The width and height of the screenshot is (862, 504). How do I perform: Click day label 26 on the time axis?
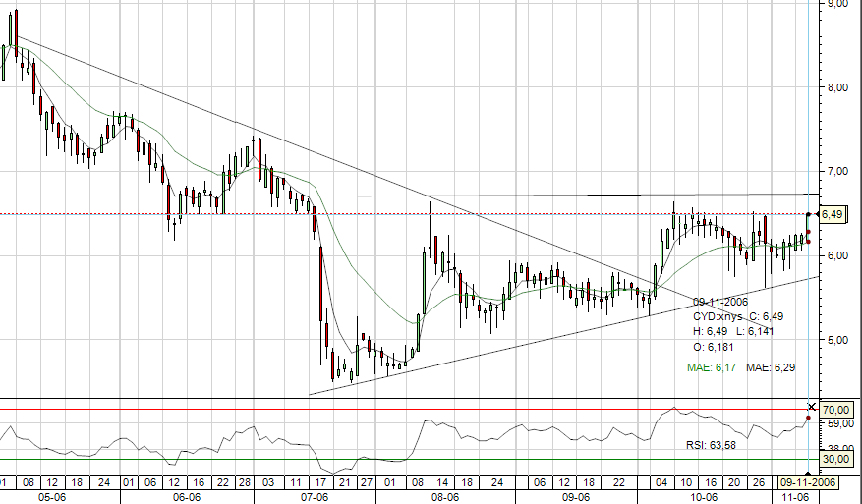[759, 483]
